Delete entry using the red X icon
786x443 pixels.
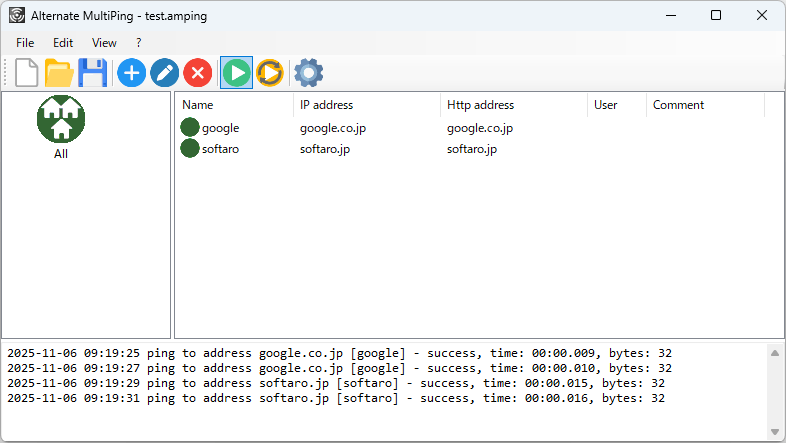tap(198, 73)
